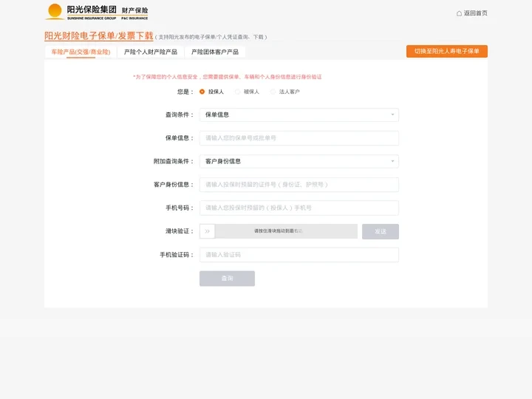Select the 被保人 radio button

tap(237, 92)
